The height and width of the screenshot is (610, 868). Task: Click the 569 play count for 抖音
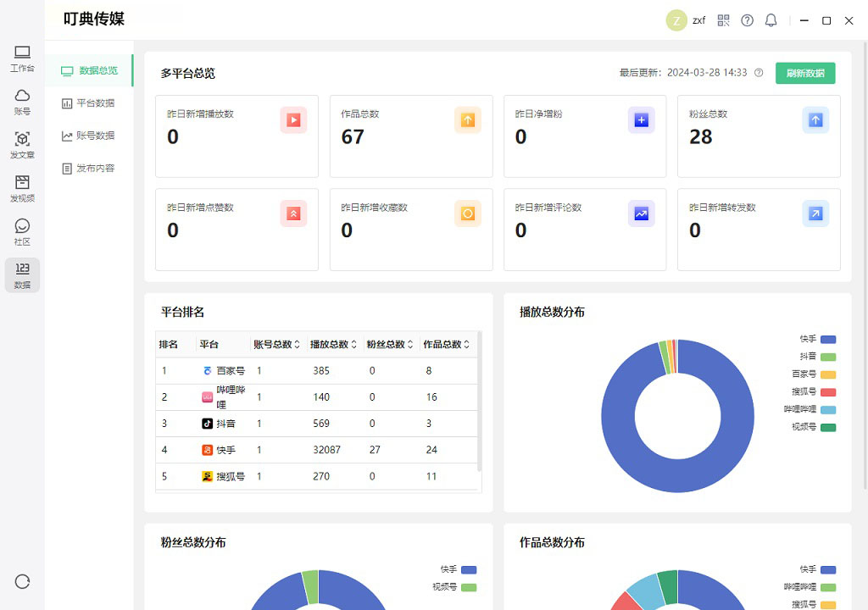pyautogui.click(x=321, y=424)
